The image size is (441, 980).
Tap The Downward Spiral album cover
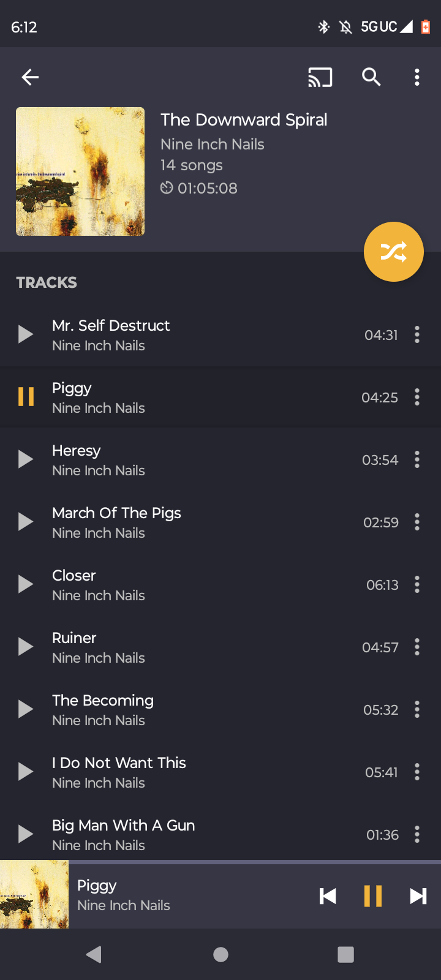80,171
